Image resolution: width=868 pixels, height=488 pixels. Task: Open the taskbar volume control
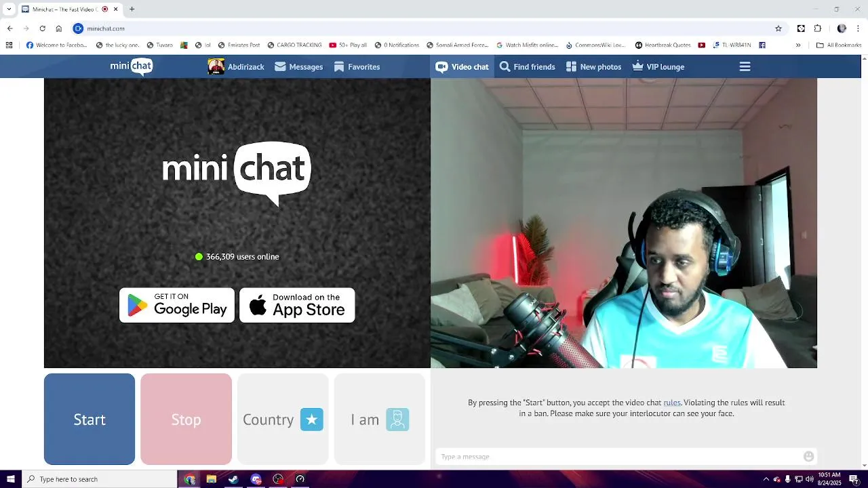tap(809, 479)
